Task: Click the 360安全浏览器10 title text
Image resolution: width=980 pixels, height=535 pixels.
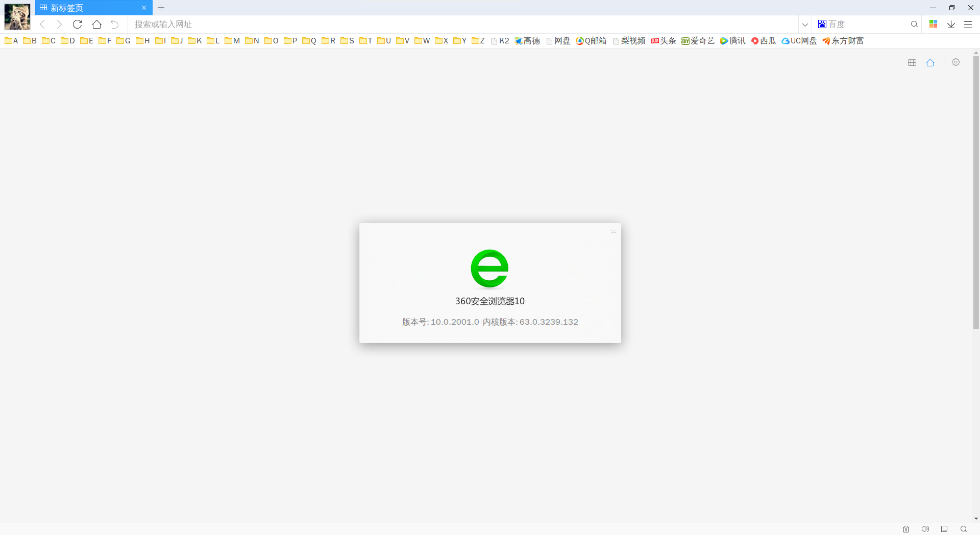Action: click(x=490, y=301)
